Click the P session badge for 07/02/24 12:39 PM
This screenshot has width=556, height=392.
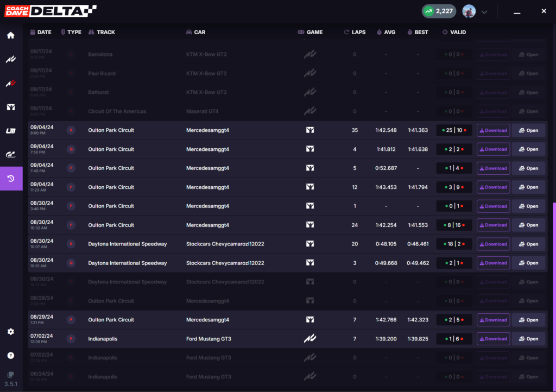coord(71,339)
